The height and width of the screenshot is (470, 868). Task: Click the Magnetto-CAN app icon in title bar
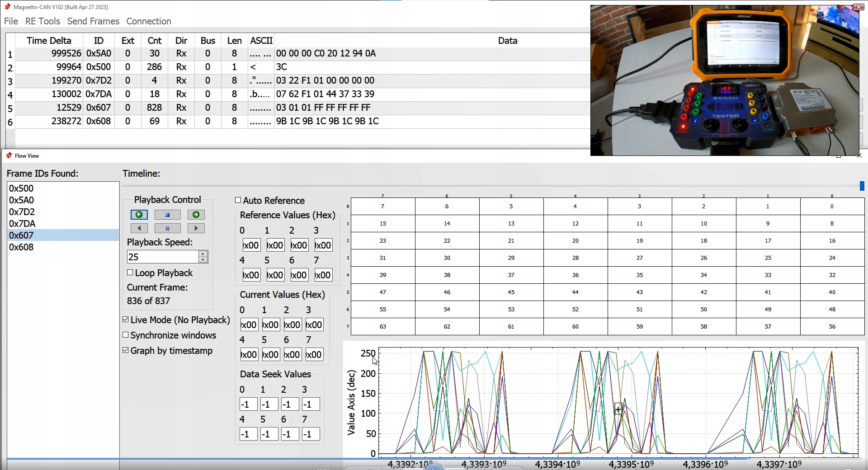7,7
